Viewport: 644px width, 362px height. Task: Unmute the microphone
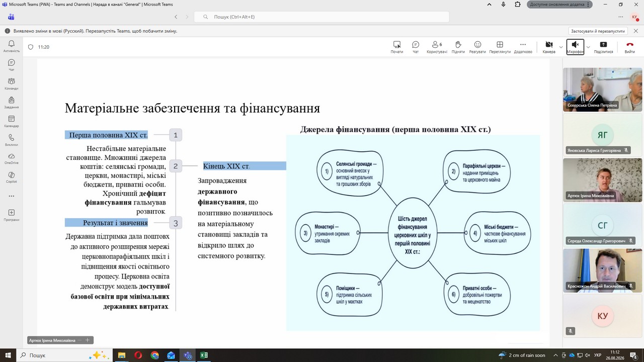click(575, 47)
